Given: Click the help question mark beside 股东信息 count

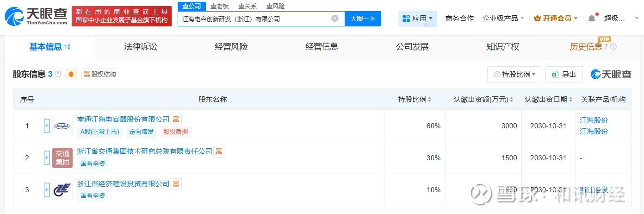Looking at the screenshot, I should 58,74.
